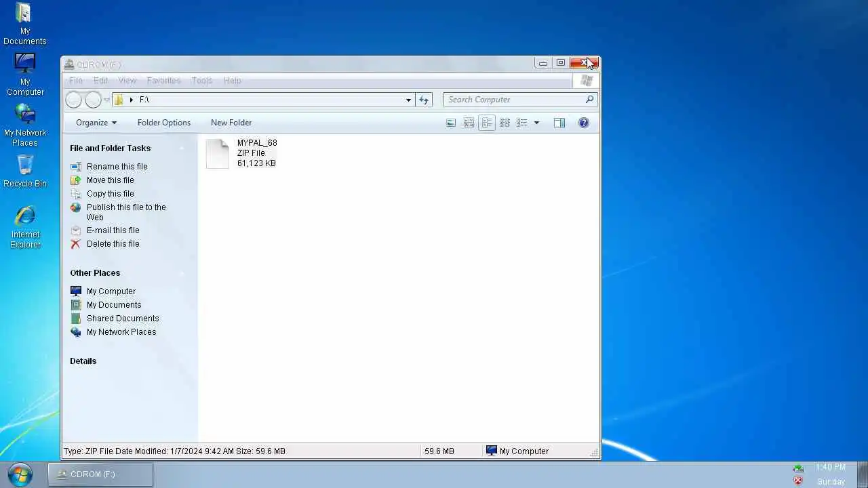Toggle the preview pane icon
868x488 pixels.
pos(559,123)
